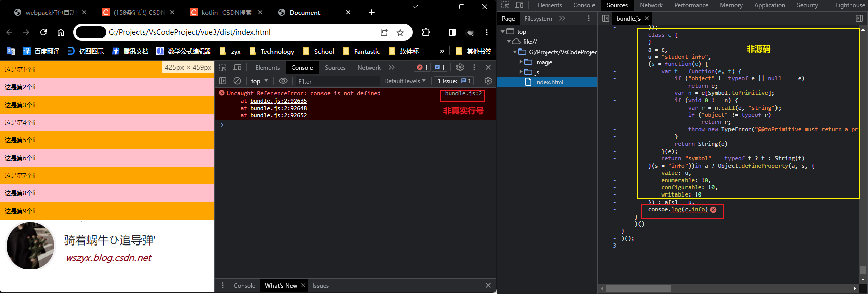Go to the browser home page icon

(61, 32)
